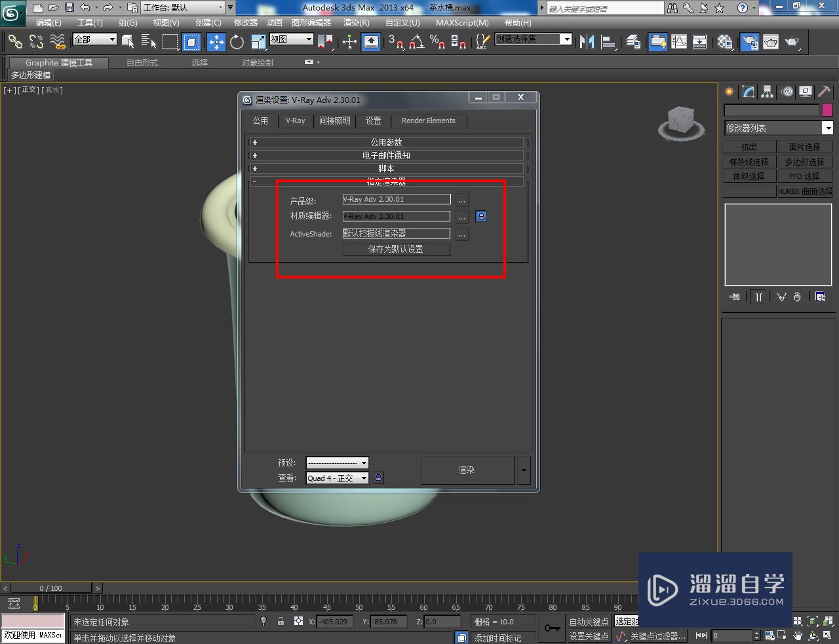The image size is (839, 644).
Task: Open the 预设 preset dropdown
Action: 337,463
